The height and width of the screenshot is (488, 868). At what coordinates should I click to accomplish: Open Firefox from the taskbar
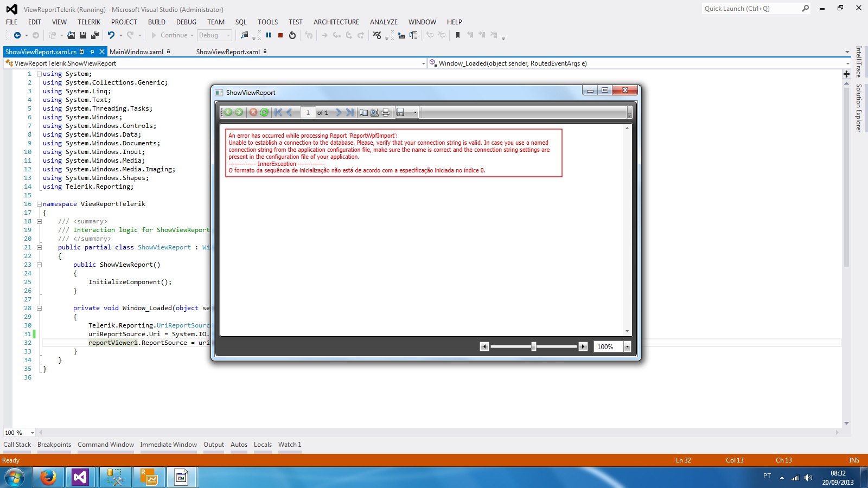(x=48, y=477)
